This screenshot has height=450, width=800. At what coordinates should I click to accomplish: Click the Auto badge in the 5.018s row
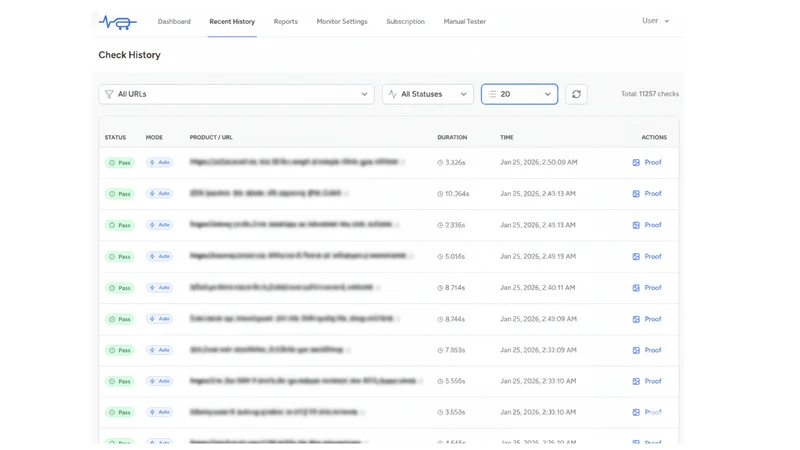159,256
